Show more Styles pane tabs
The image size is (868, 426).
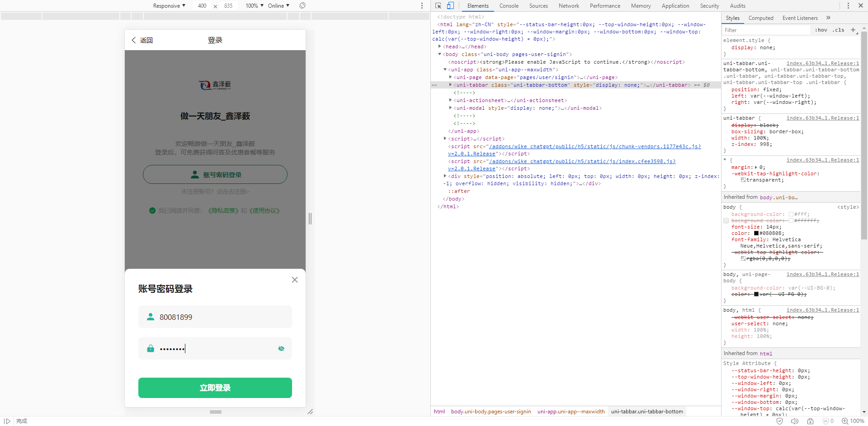(828, 18)
